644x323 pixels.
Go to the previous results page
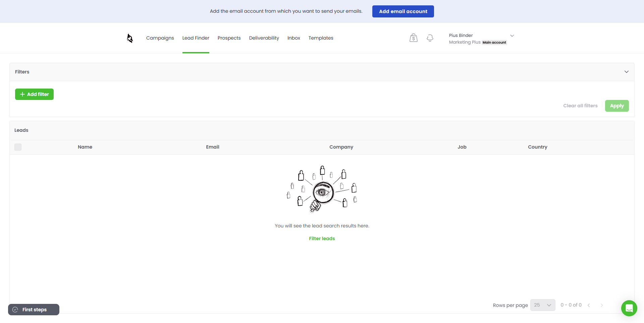pos(589,305)
